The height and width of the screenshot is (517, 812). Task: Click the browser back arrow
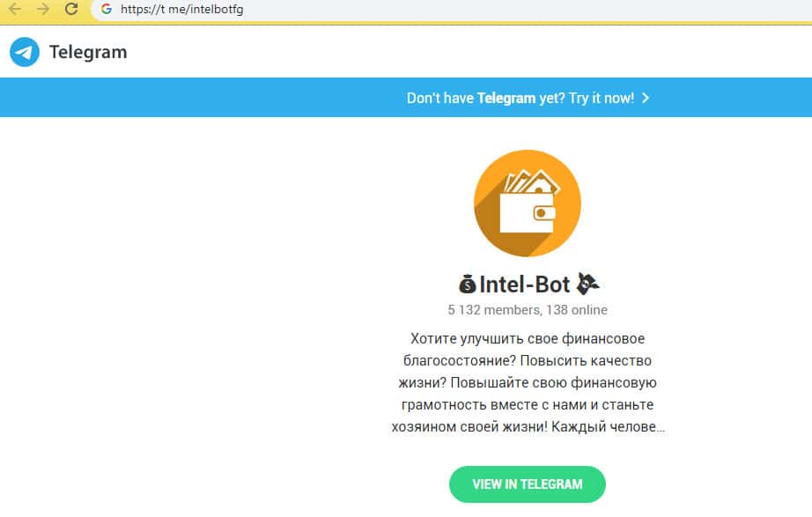click(15, 9)
